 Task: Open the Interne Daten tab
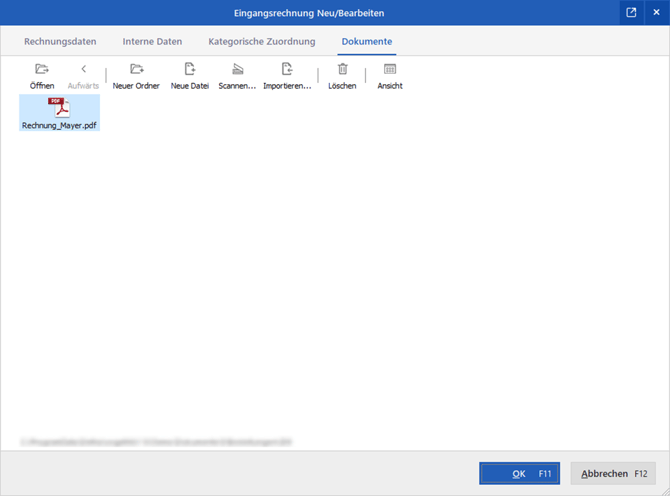(x=152, y=42)
